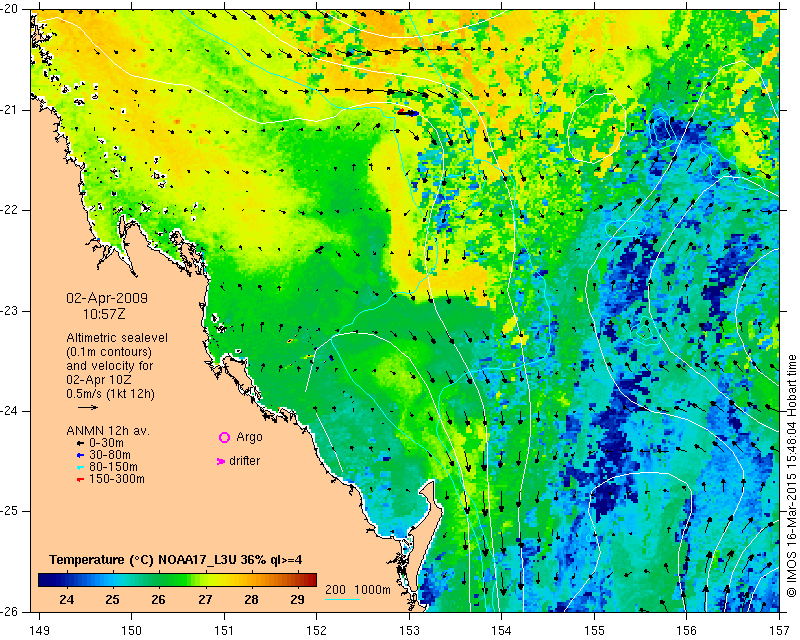The image size is (800, 640).
Task: Click the magenta drifter legend marker
Action: 220,461
